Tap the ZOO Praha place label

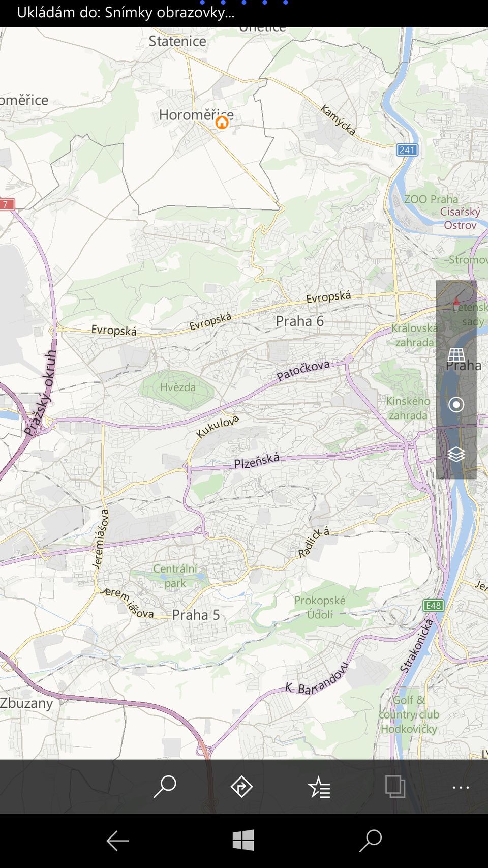[431, 199]
